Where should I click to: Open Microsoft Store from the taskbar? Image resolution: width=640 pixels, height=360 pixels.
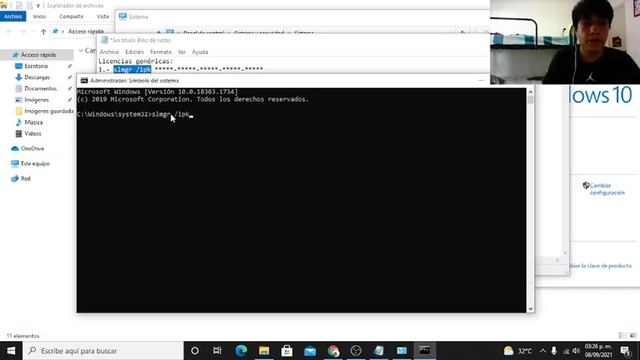[287, 351]
